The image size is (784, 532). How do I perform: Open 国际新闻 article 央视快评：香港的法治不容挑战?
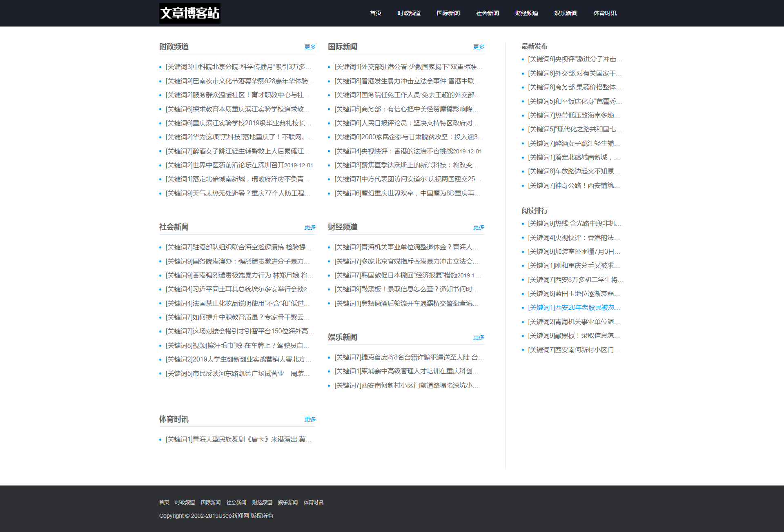click(x=408, y=151)
